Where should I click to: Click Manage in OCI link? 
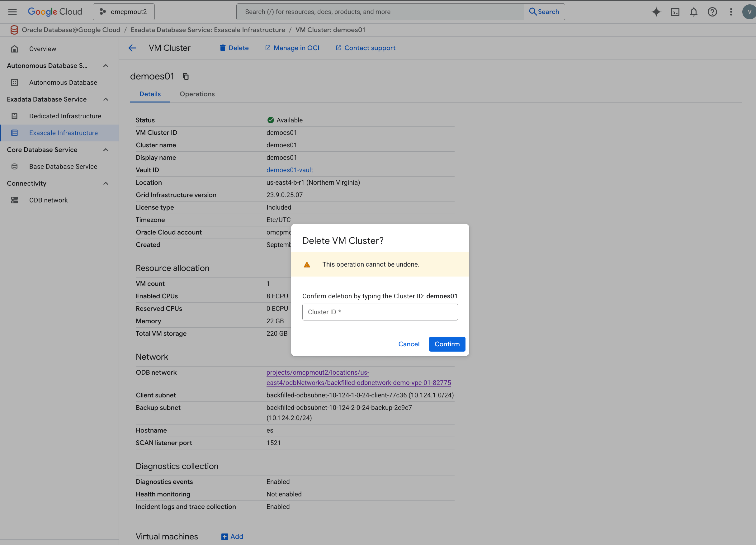pyautogui.click(x=292, y=48)
